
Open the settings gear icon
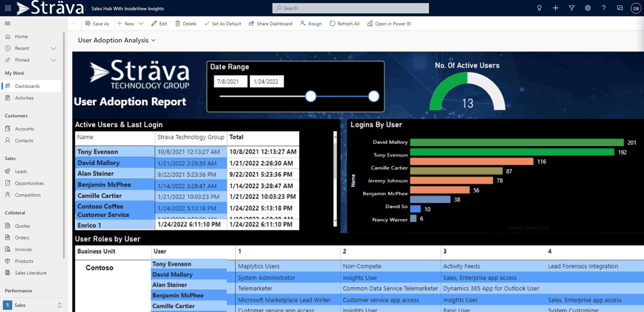pos(588,8)
